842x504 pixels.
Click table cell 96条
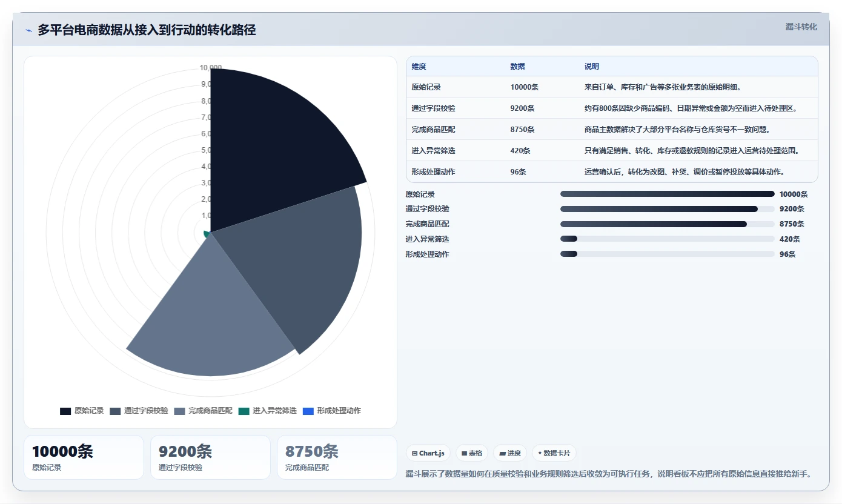pos(518,172)
